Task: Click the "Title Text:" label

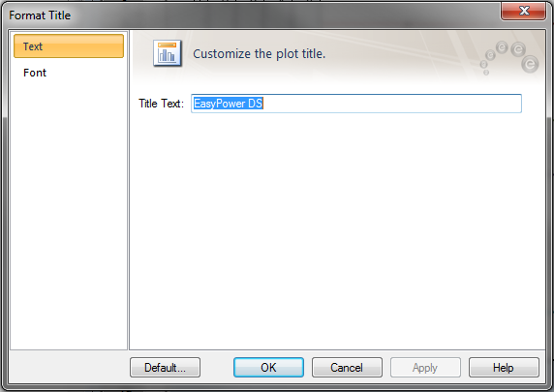Action: [161, 104]
